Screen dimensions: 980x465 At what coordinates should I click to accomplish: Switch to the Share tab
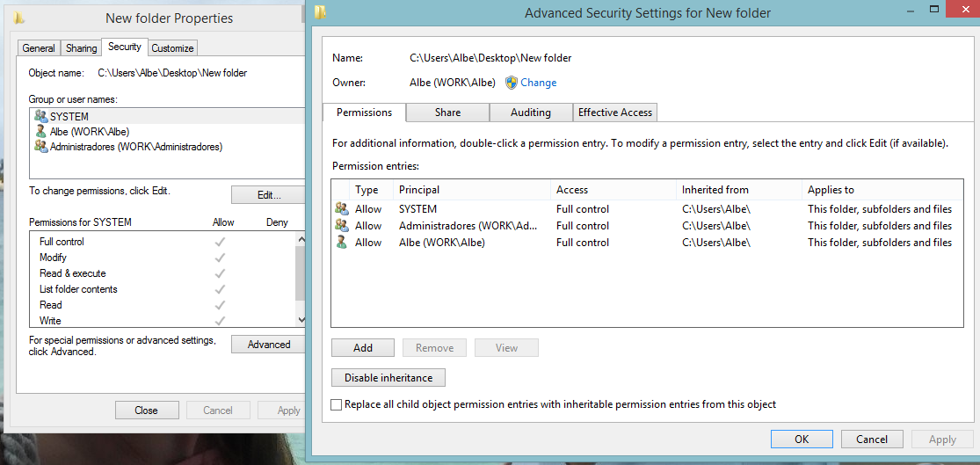[447, 113]
